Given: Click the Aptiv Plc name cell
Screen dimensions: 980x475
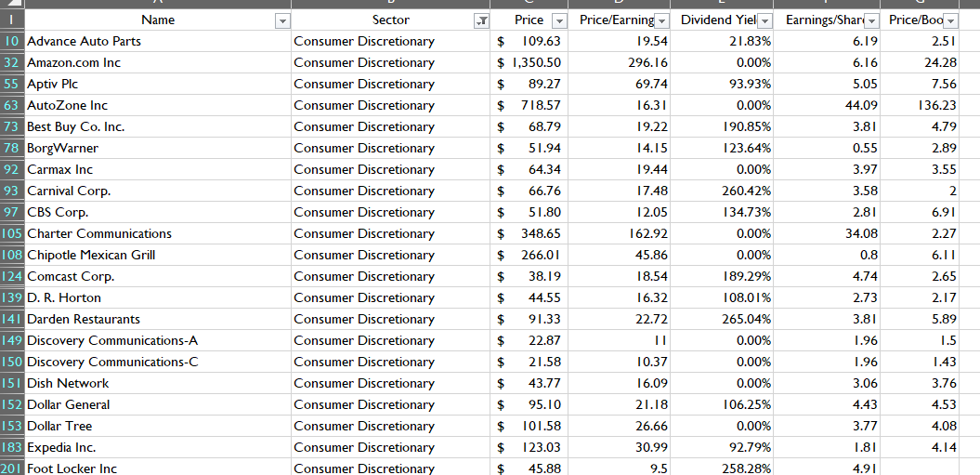Looking at the screenshot, I should coord(158,84).
